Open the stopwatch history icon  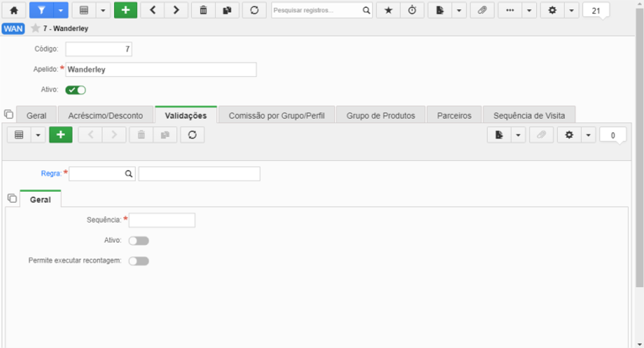tap(412, 11)
